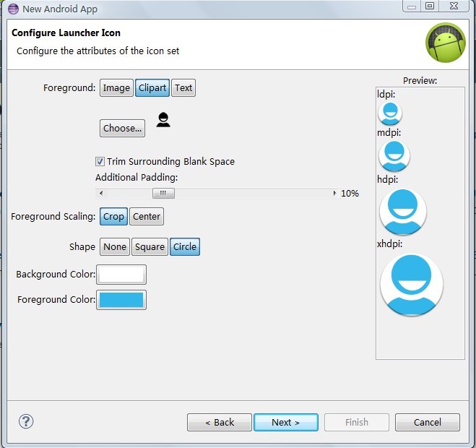Click the mdpi preview icon

tap(394, 156)
